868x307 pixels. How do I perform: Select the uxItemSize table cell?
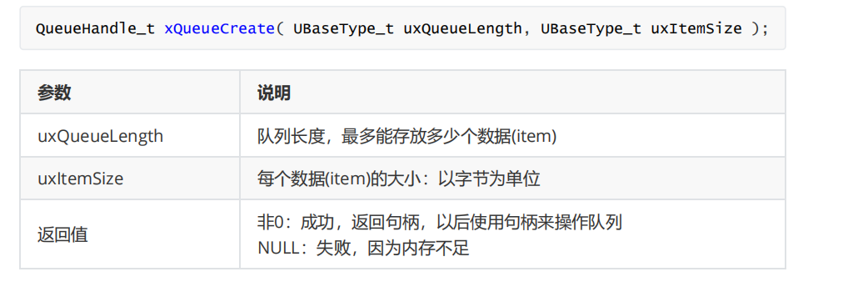click(x=130, y=179)
